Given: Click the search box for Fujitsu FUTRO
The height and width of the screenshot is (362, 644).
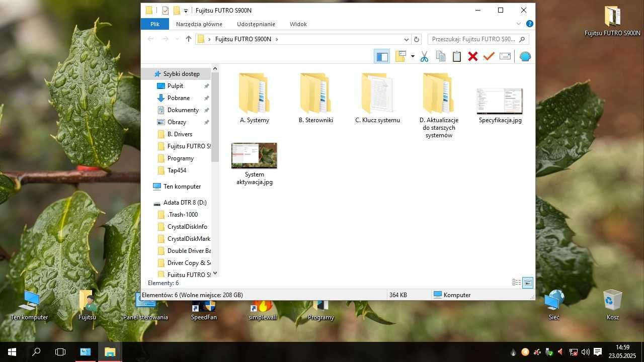Looking at the screenshot, I should pos(478,39).
